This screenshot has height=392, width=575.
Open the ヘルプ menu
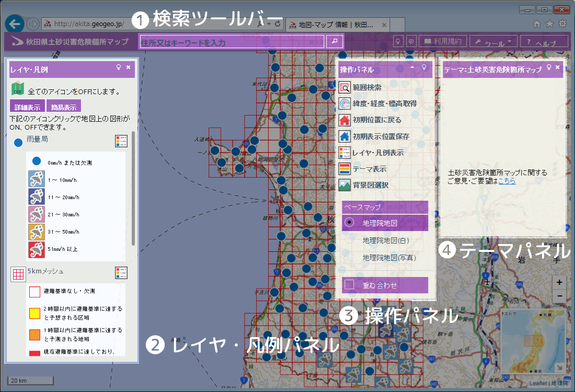point(544,41)
